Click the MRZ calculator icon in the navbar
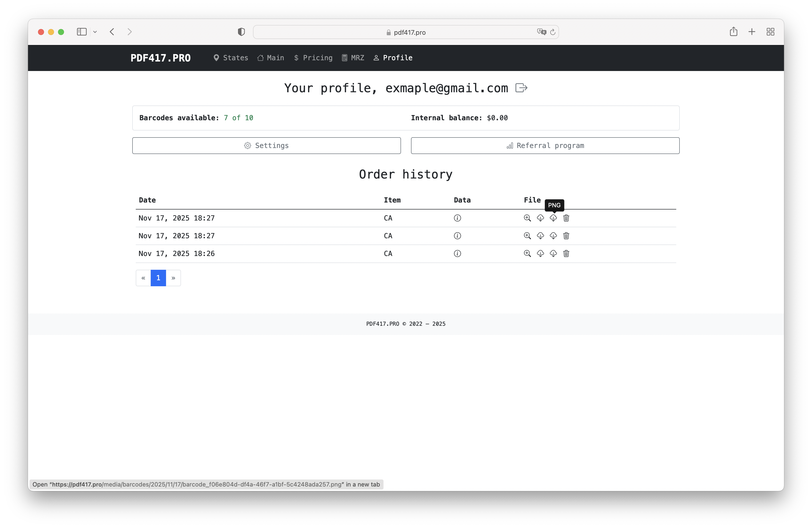 (344, 58)
